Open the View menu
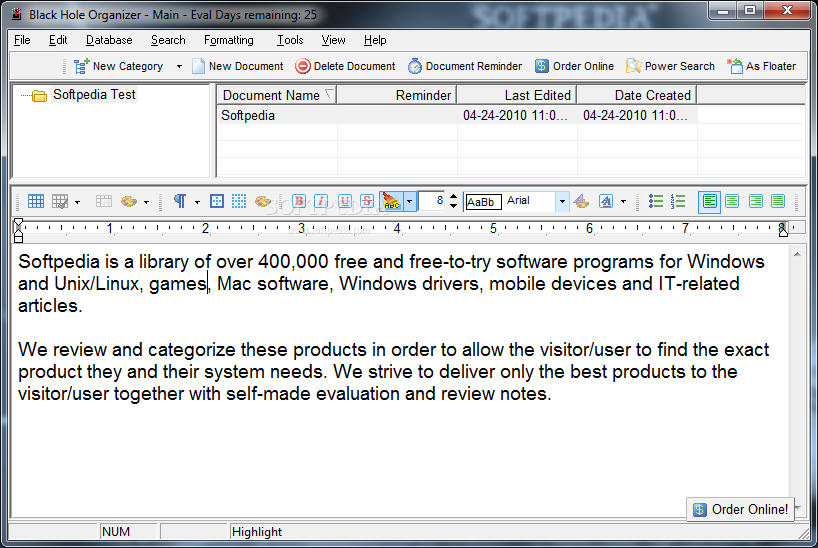This screenshot has width=818, height=548. pyautogui.click(x=333, y=40)
